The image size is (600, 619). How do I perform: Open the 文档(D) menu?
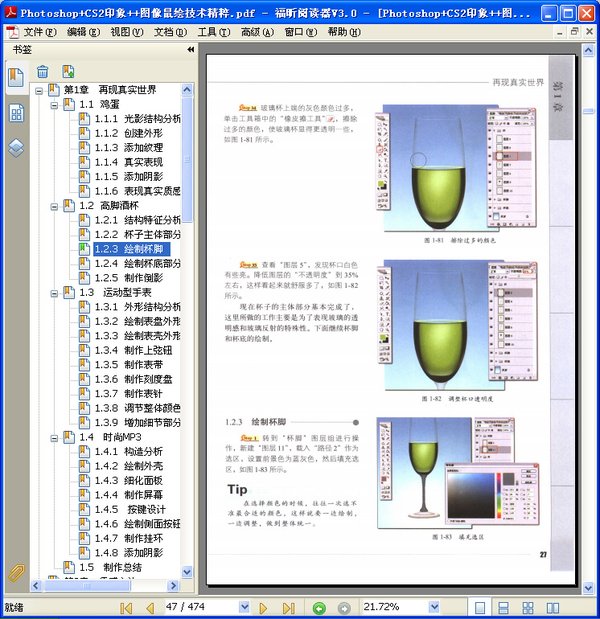coord(170,32)
